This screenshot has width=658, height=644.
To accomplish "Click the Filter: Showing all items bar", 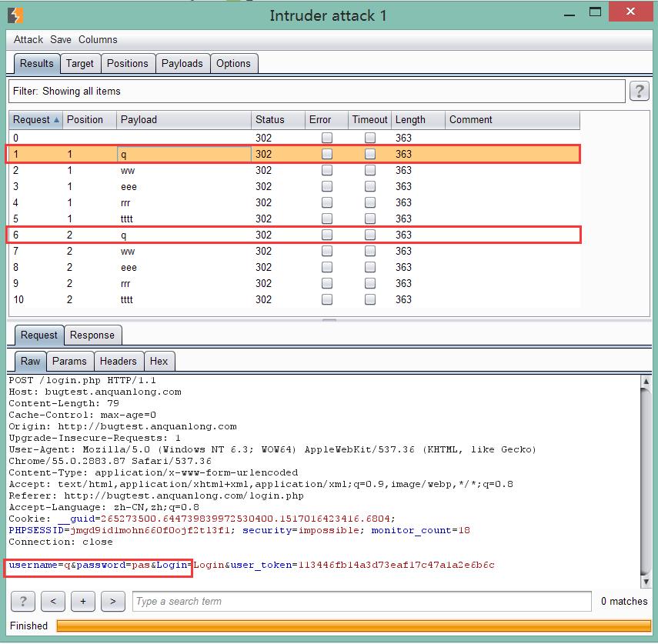I will 316,92.
